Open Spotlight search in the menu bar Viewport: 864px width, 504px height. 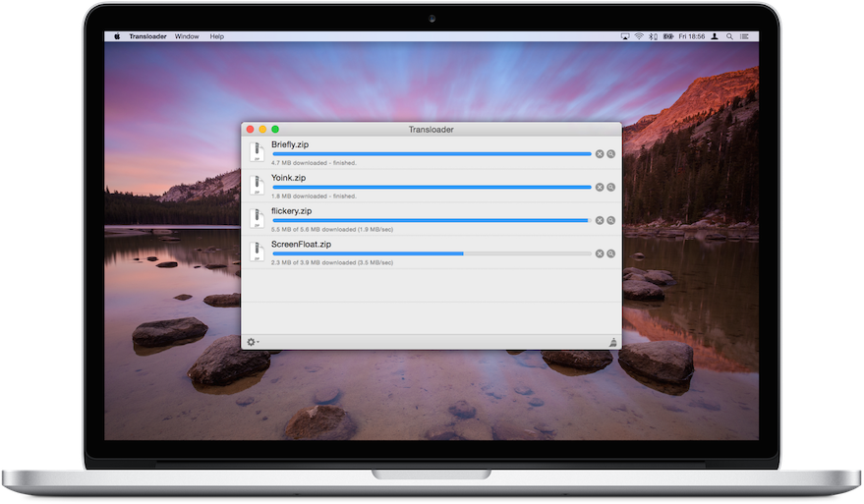[x=729, y=36]
